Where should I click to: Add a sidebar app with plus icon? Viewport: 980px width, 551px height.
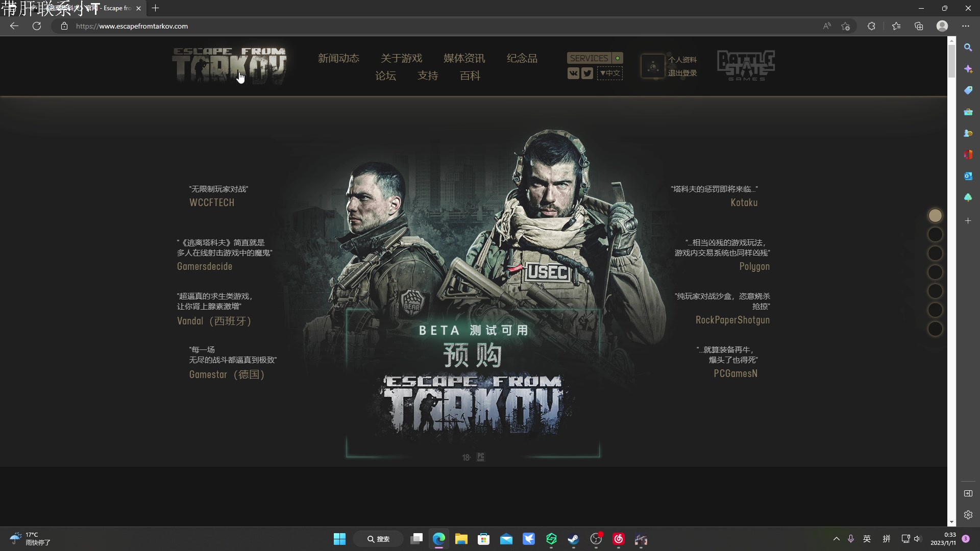point(968,221)
